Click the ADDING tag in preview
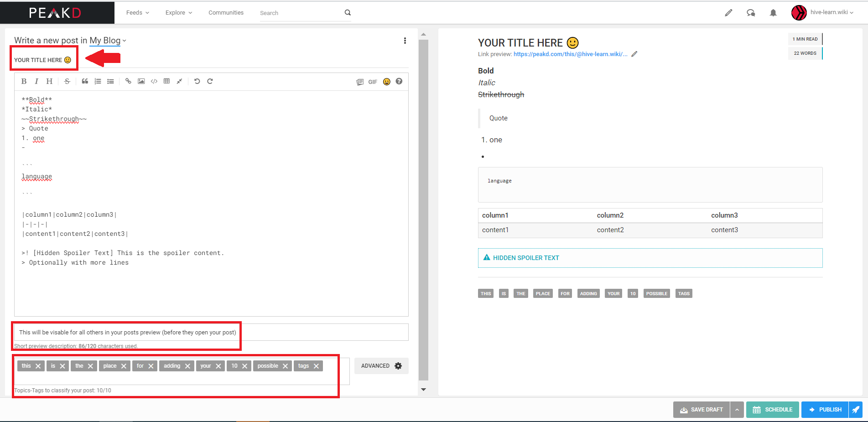The height and width of the screenshot is (422, 868). [x=588, y=293]
